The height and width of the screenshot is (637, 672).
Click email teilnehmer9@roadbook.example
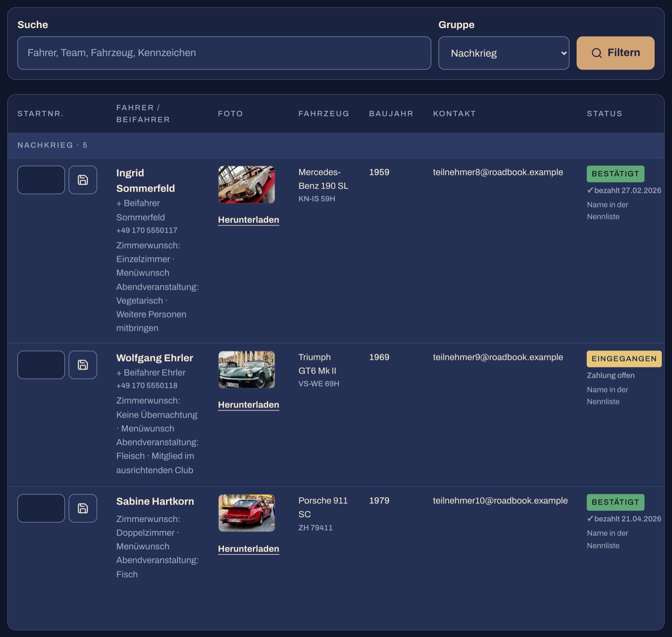pyautogui.click(x=498, y=357)
